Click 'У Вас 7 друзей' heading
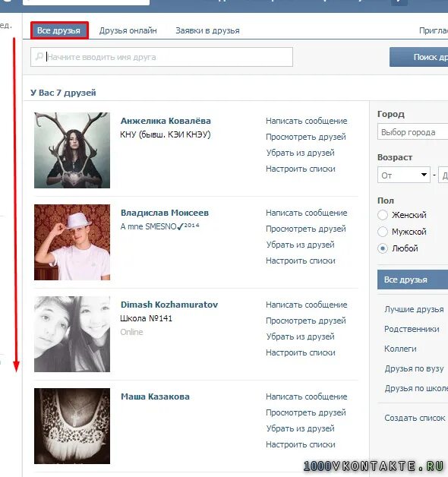This screenshot has width=448, height=477. pyautogui.click(x=63, y=93)
